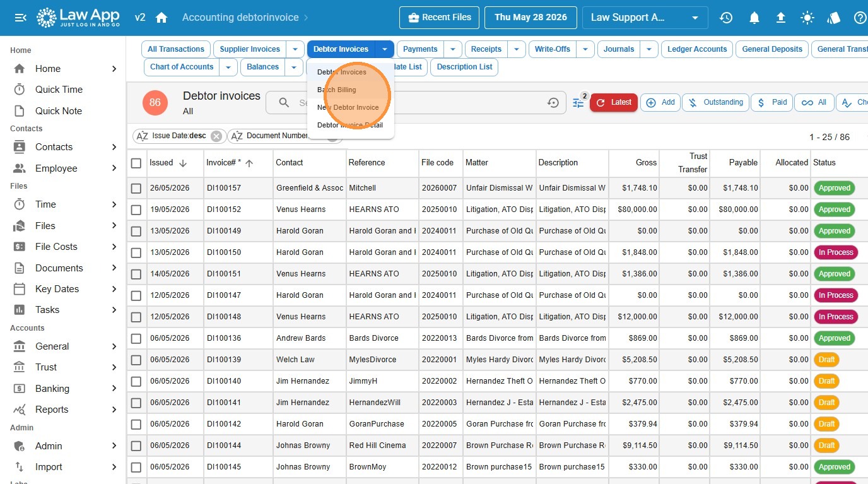This screenshot has width=868, height=484.
Task: Open the filter sliders icon with badge 2
Action: pos(578,103)
